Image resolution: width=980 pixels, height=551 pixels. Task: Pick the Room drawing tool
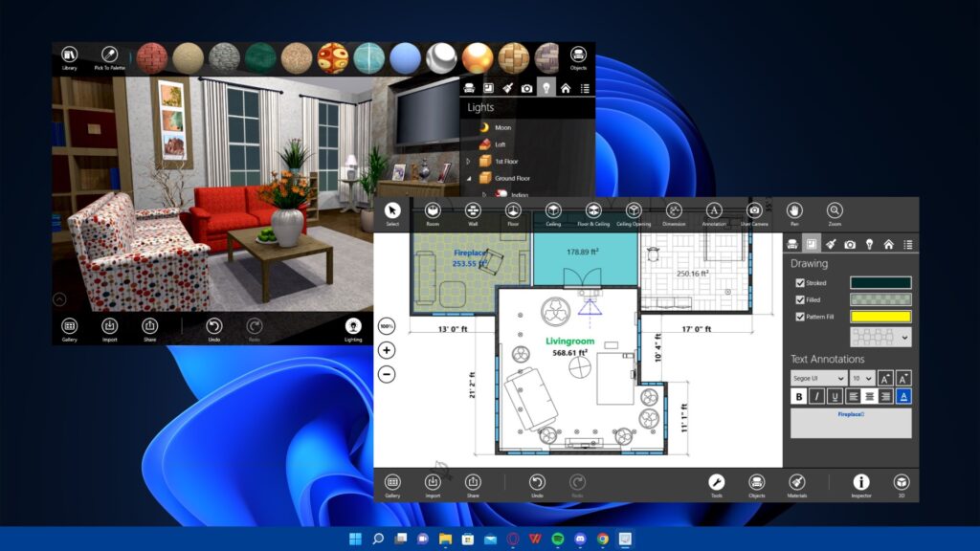click(433, 213)
